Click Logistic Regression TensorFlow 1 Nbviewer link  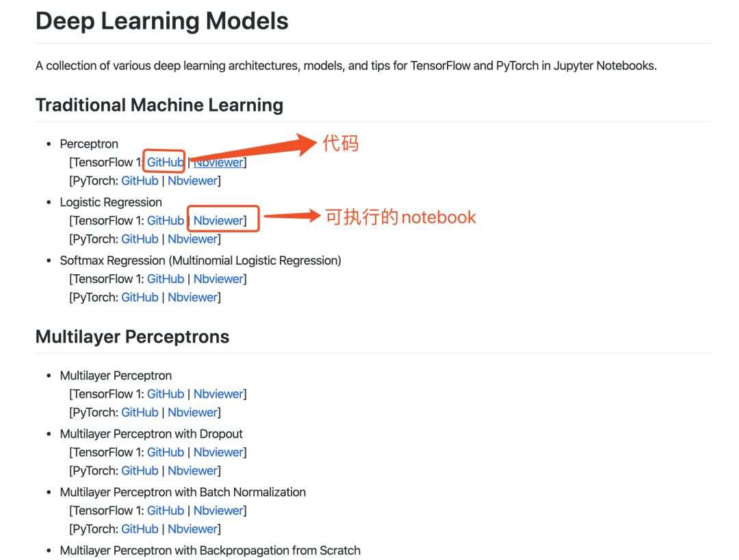219,221
